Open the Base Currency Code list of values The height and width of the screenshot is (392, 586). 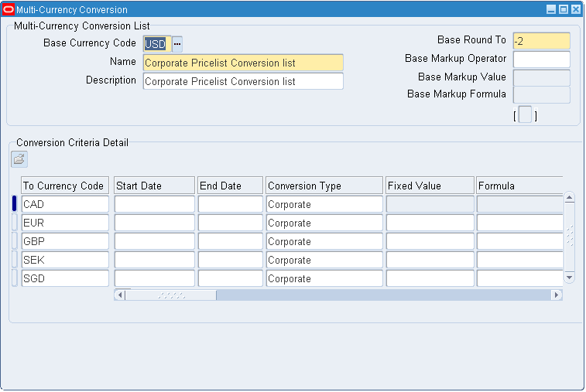click(x=177, y=44)
